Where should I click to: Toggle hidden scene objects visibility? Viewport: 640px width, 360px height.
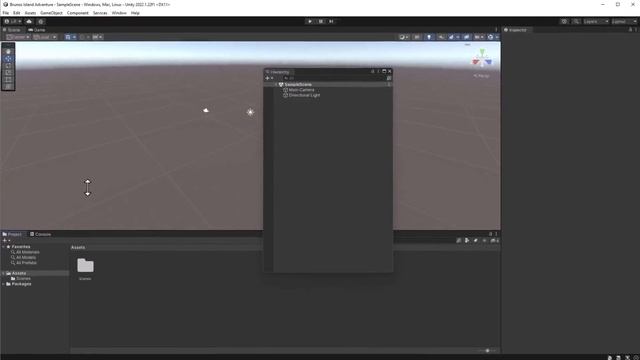(x=466, y=37)
